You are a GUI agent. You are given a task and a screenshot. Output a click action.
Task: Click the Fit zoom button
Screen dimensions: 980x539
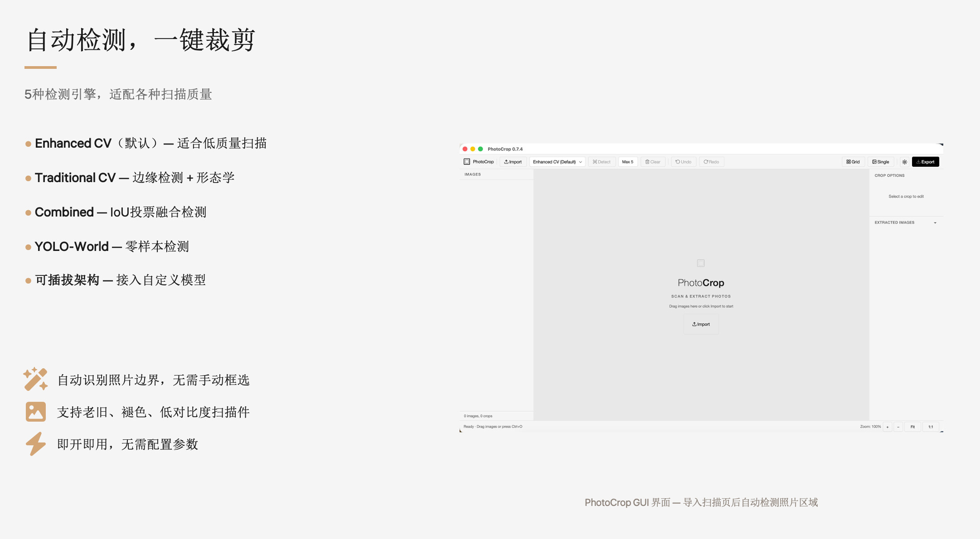pyautogui.click(x=912, y=427)
